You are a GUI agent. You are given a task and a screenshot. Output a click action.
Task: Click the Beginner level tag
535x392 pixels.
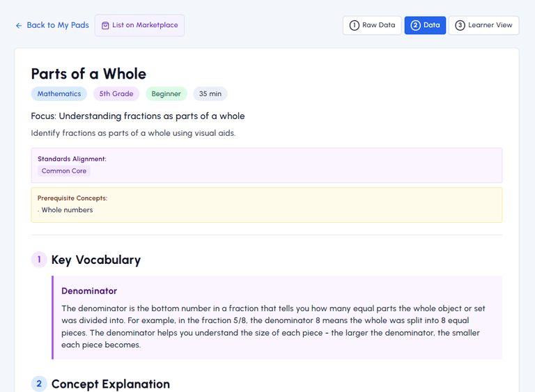(x=166, y=94)
